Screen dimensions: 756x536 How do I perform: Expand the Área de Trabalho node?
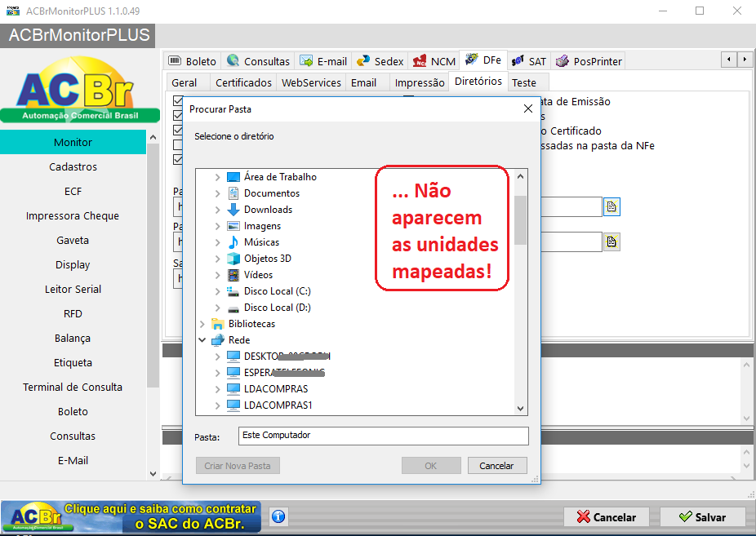point(217,177)
